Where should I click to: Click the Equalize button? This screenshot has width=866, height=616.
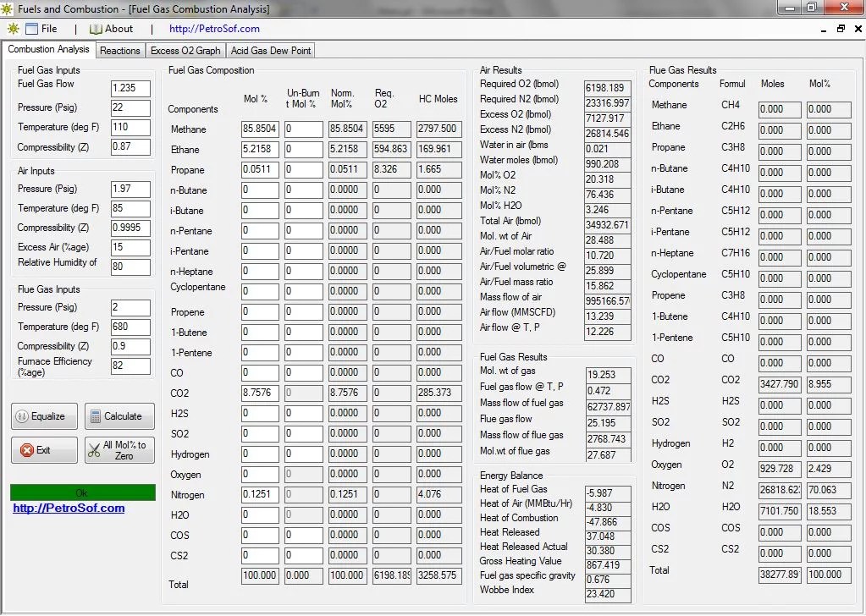43,415
